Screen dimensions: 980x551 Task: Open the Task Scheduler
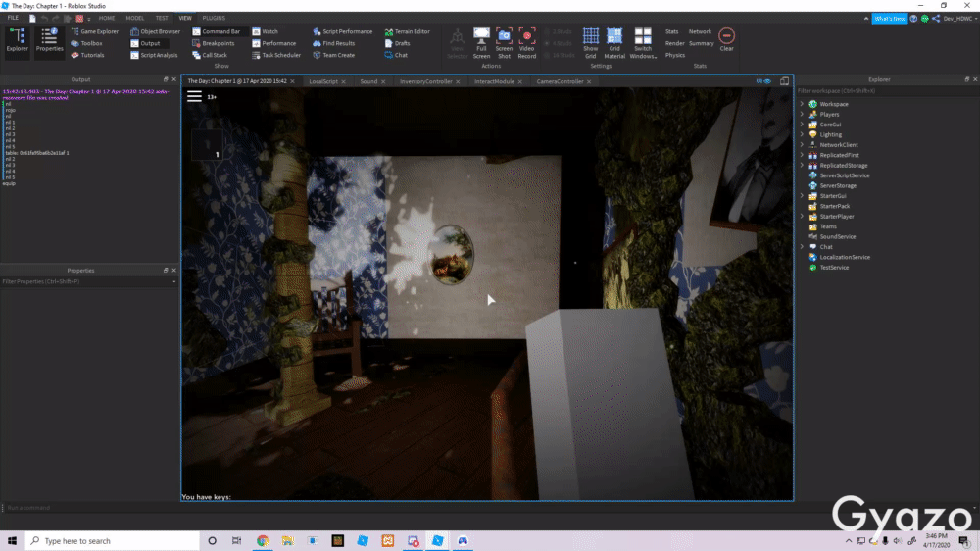(276, 55)
